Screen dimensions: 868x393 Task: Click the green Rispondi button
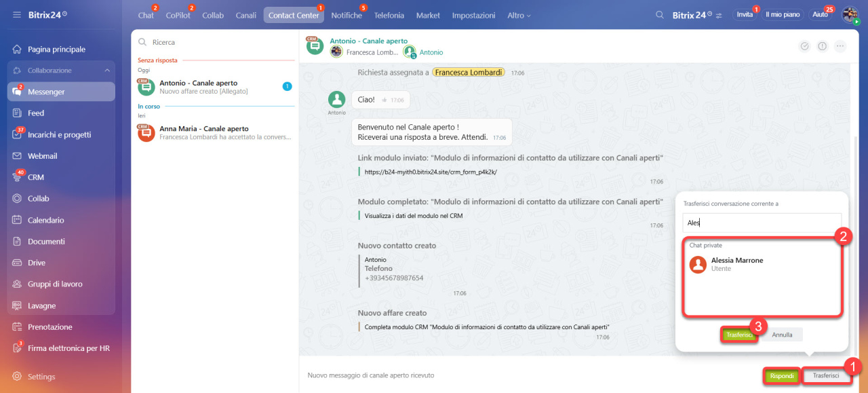[x=781, y=376]
